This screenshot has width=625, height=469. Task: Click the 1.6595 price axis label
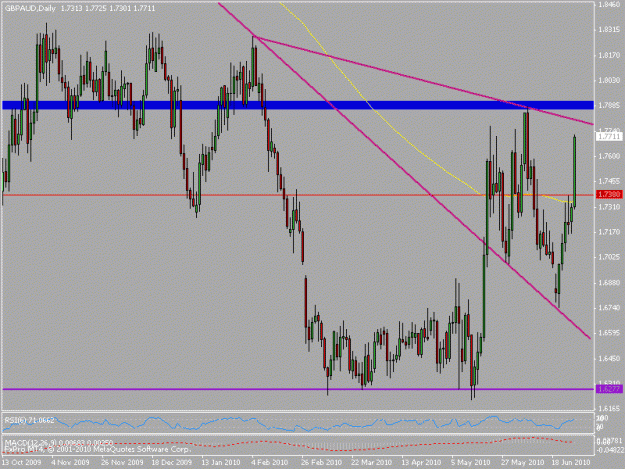click(609, 333)
